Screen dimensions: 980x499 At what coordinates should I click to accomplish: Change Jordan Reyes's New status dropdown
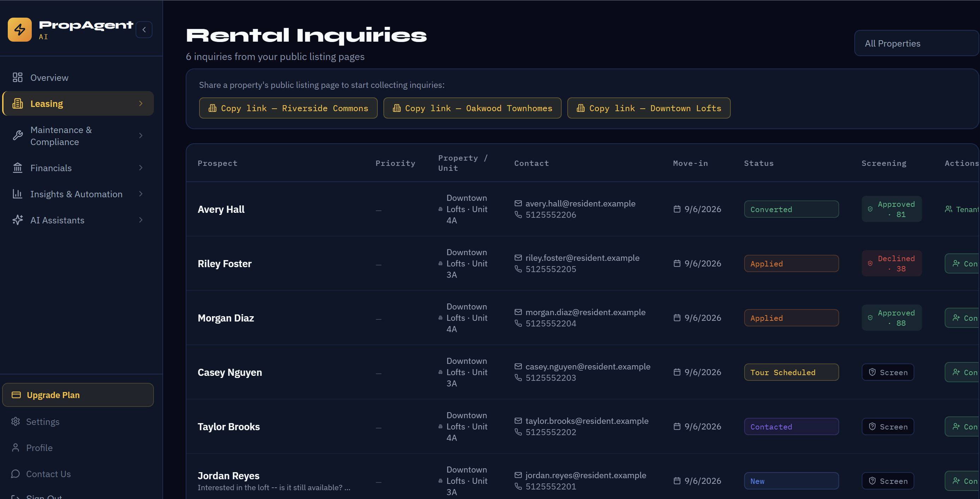791,481
